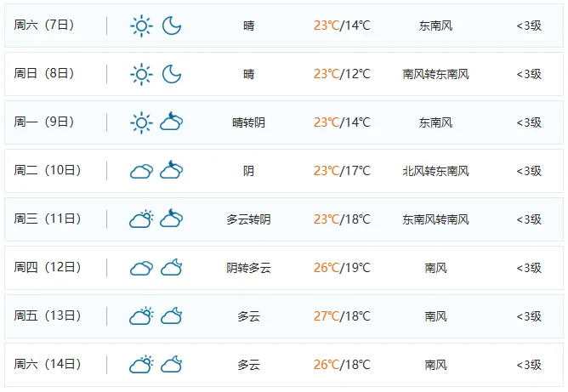Click the night cloud icon for 周六 (14日)

(172, 365)
